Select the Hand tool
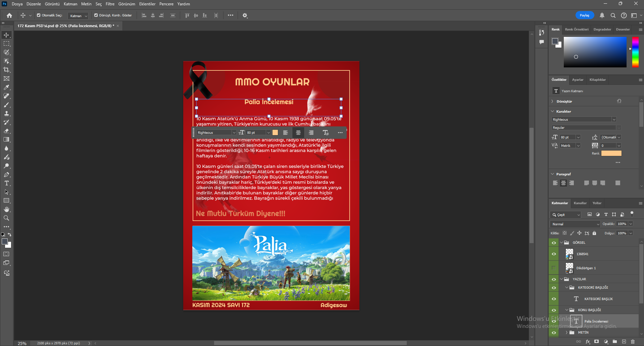644x346 pixels. [6, 209]
